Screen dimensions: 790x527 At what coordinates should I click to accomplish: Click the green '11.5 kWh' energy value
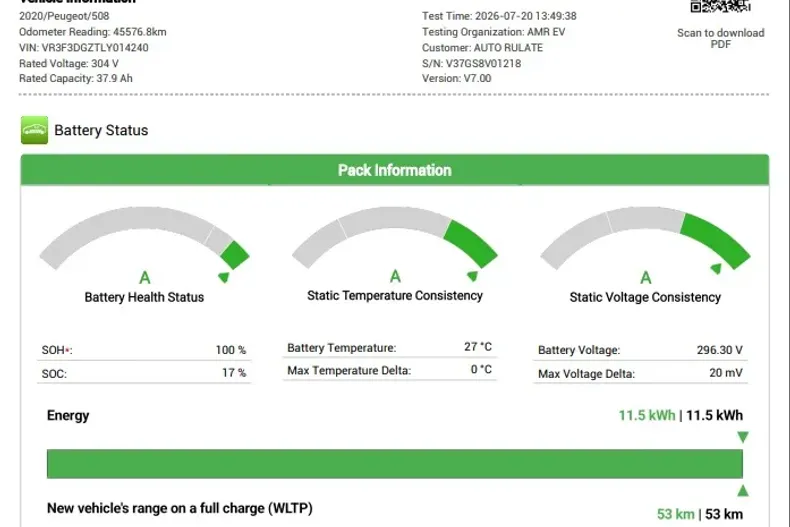[647, 416]
